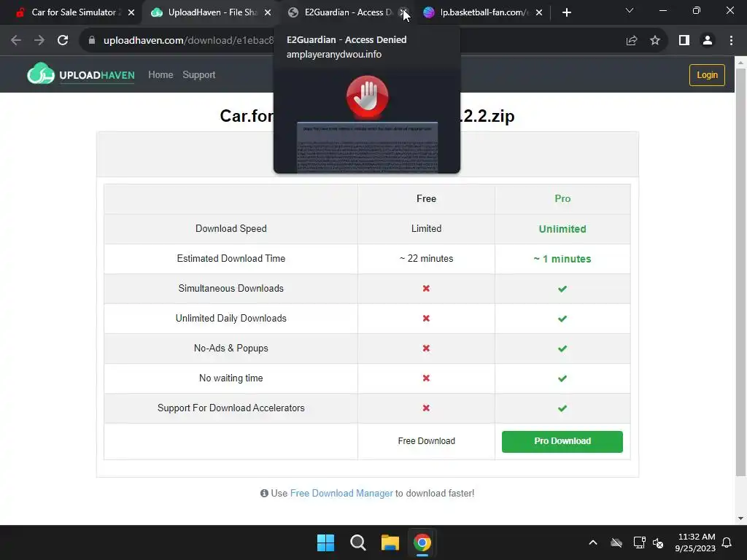
Task: Click the No waiting time red cross
Action: 426,378
